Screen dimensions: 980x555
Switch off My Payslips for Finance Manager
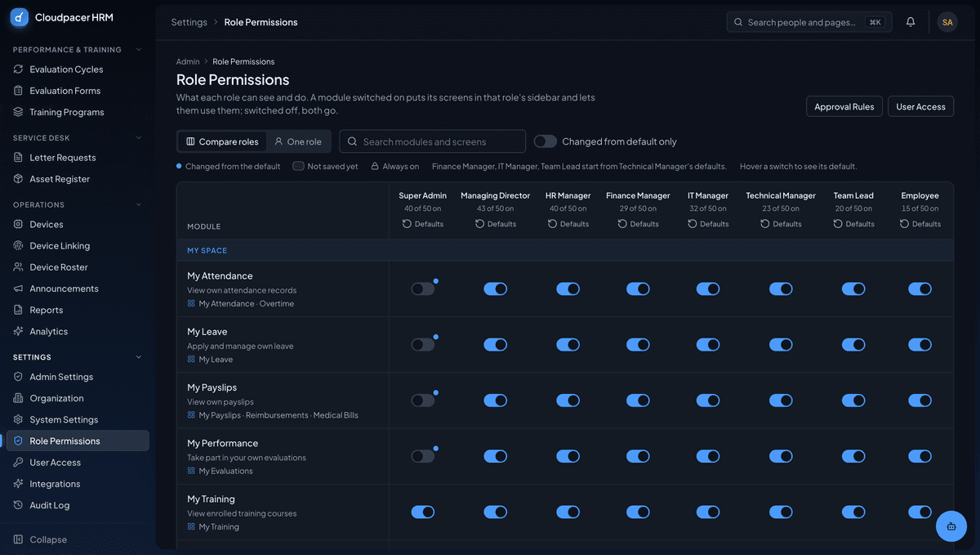(x=638, y=401)
